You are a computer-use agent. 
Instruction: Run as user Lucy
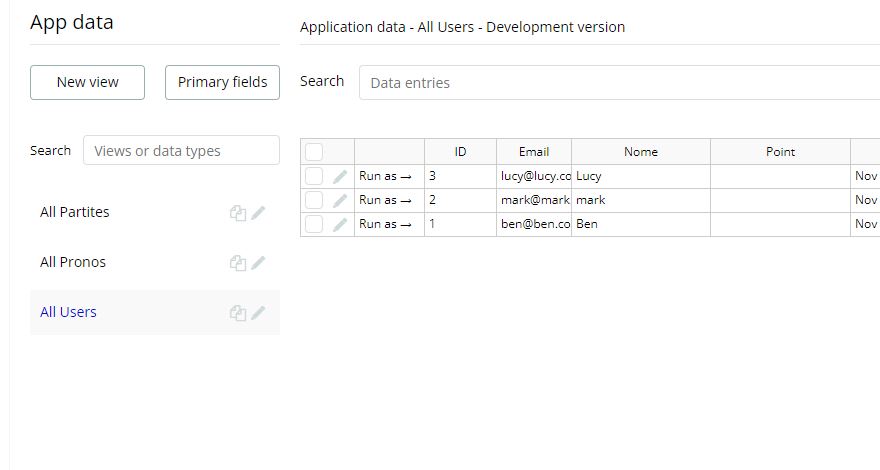(x=385, y=176)
